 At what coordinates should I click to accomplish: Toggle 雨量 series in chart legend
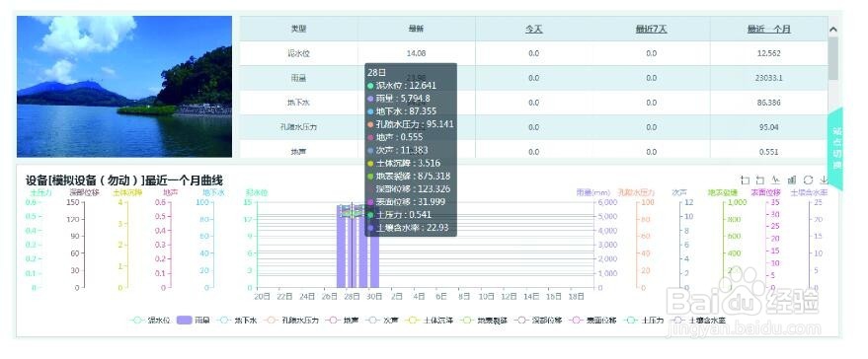pos(194,321)
